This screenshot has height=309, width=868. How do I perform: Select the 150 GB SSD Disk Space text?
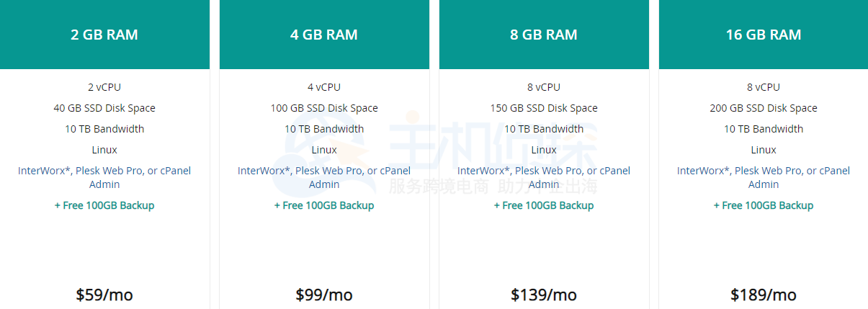(544, 108)
